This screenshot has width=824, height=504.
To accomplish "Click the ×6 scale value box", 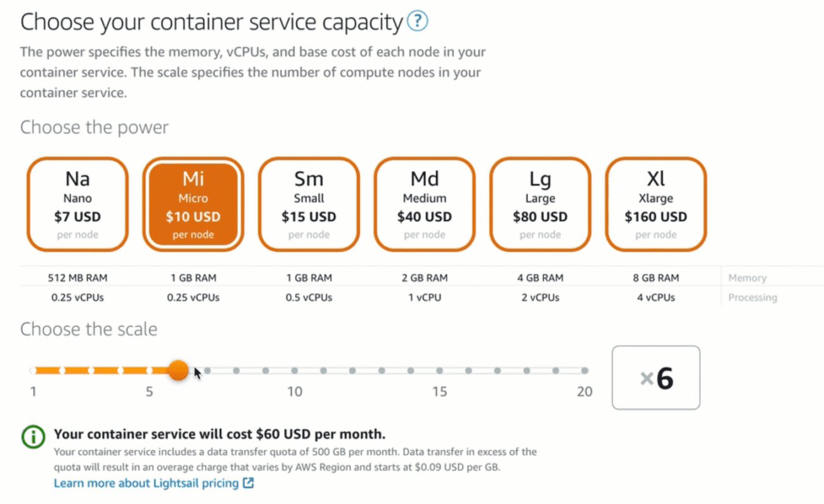I will tap(655, 378).
